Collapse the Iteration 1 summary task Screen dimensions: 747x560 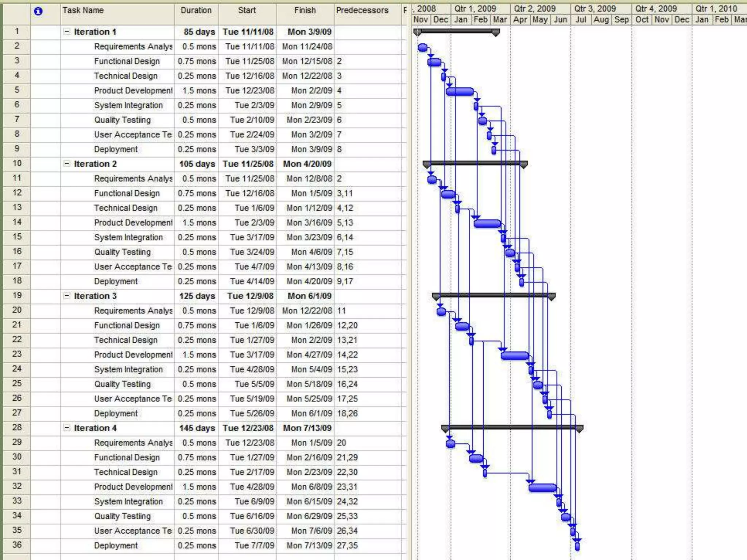(x=67, y=32)
